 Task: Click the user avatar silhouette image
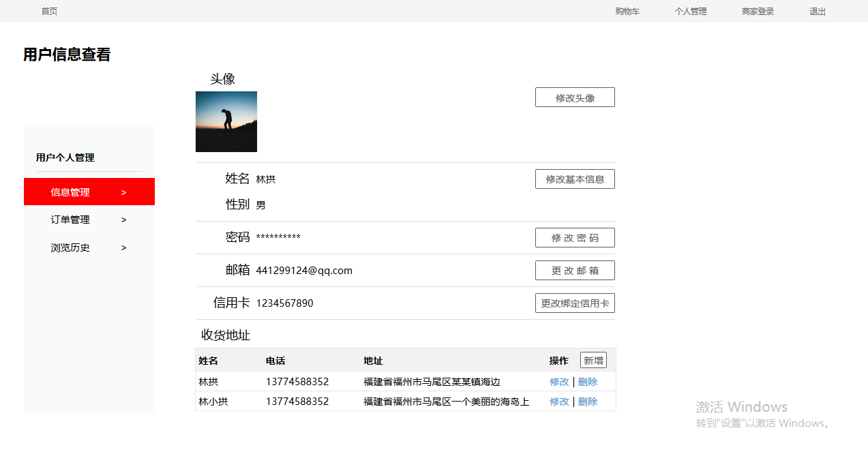coord(226,121)
